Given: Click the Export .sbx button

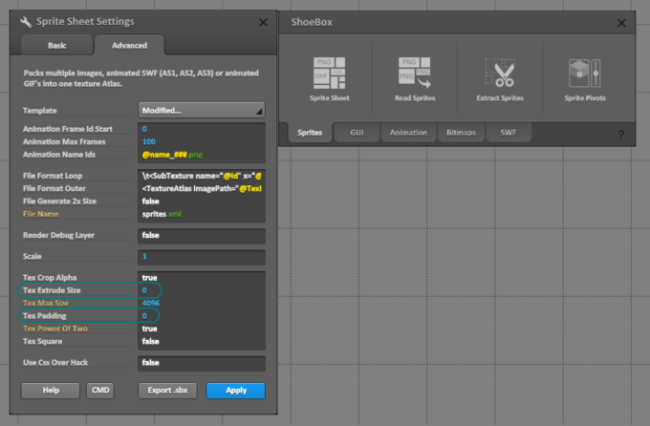Looking at the screenshot, I should pos(167,390).
